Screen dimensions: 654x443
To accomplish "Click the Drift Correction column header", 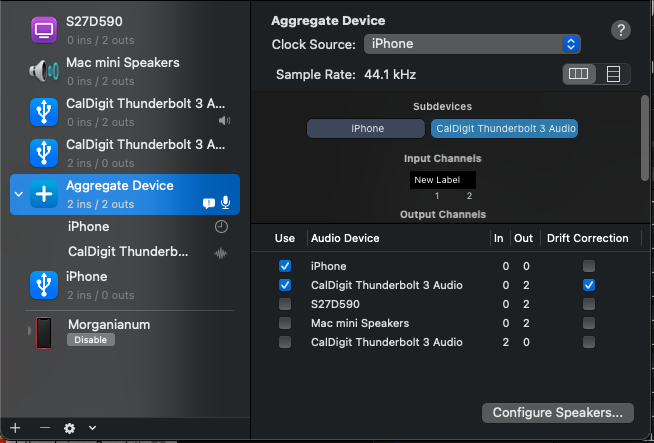I will coord(587,238).
